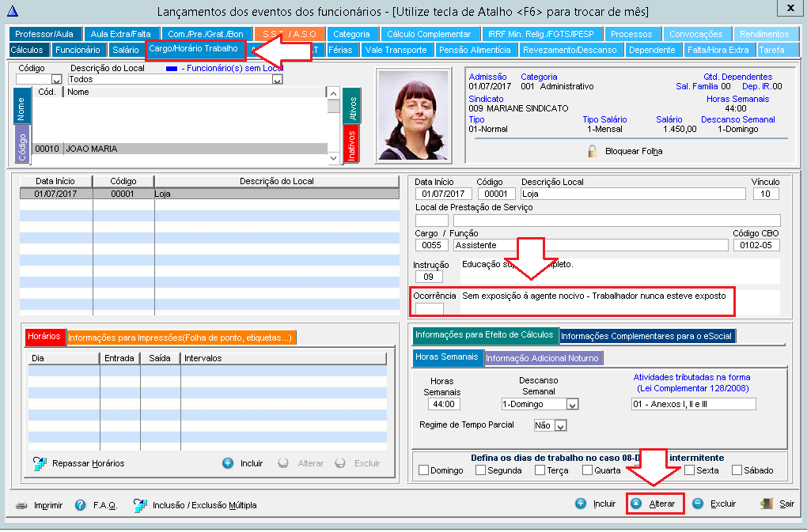Open the Descanso Semanal dropdown
This screenshot has height=532, width=807.
point(572,404)
